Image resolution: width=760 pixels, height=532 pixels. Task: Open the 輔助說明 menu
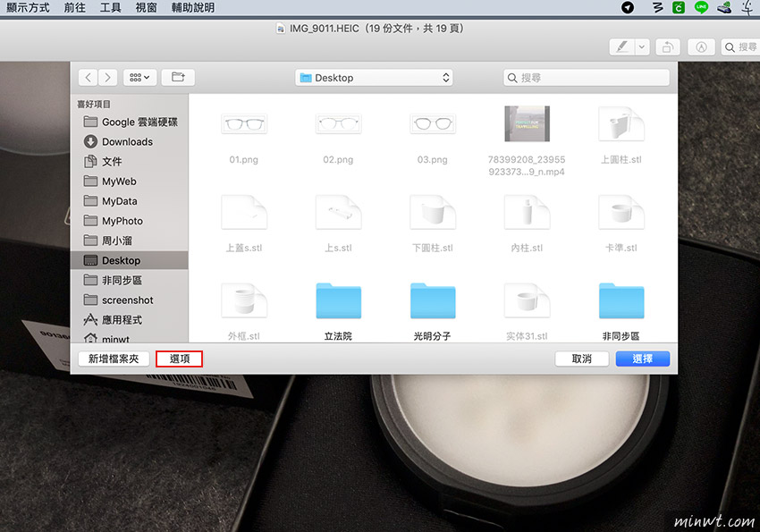coord(193,7)
